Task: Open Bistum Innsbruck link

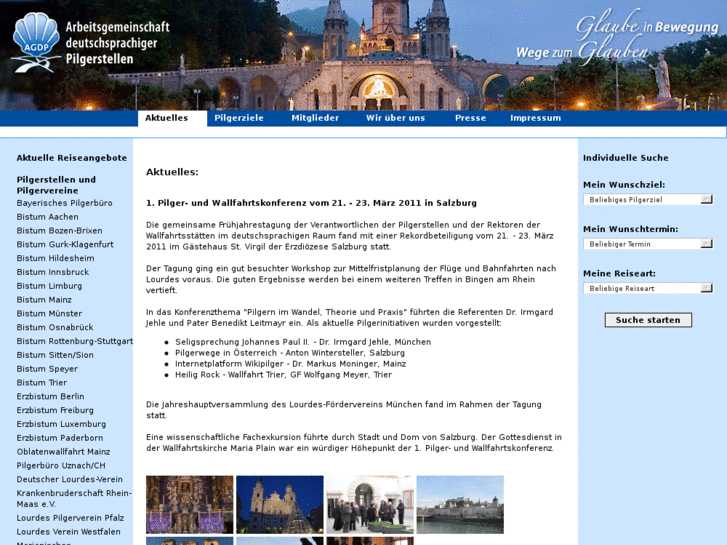Action: click(x=52, y=272)
